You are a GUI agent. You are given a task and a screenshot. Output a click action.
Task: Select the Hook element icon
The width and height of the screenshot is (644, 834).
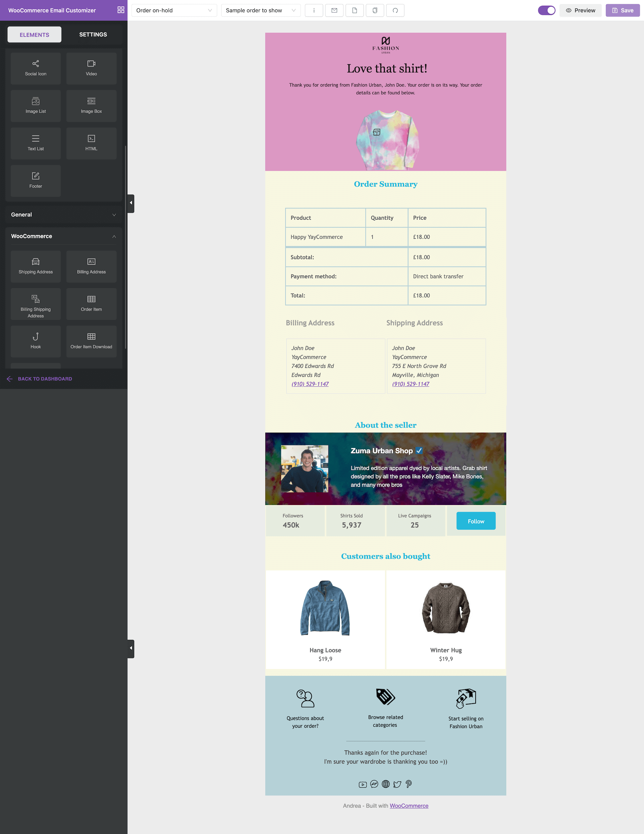click(x=35, y=336)
